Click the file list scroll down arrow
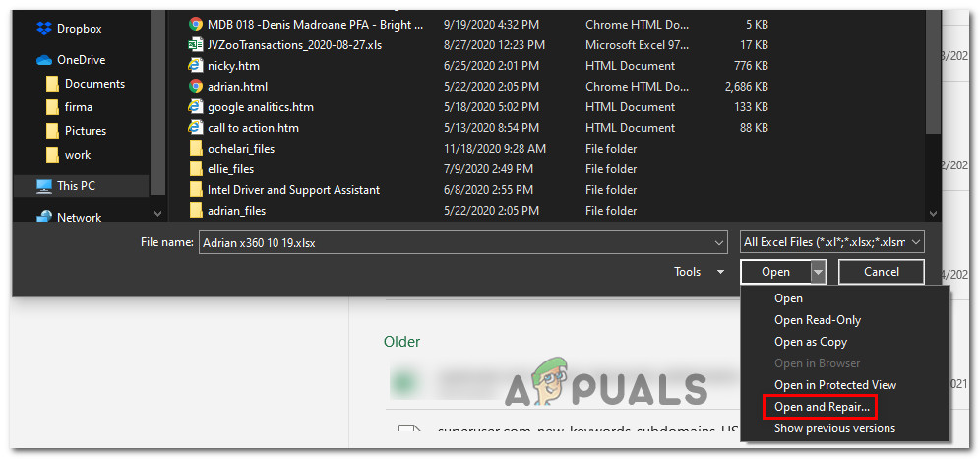 pos(933,213)
